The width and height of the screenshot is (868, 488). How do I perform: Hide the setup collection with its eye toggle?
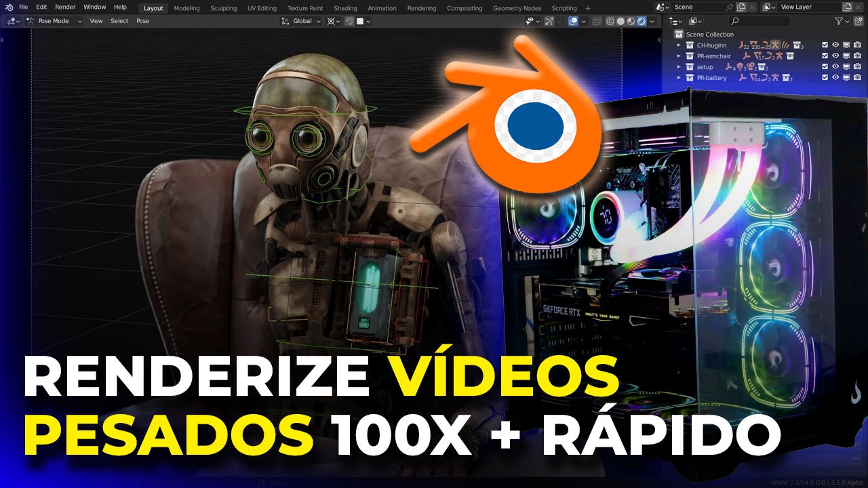coord(835,66)
